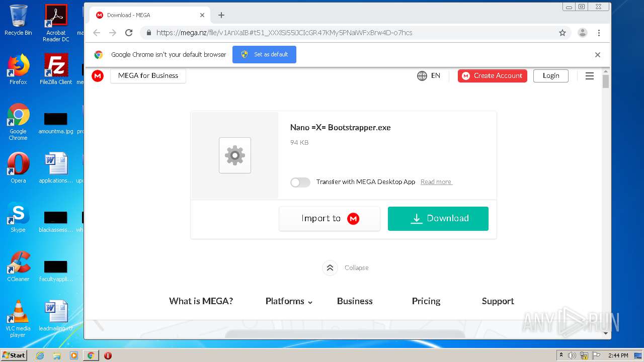The height and width of the screenshot is (362, 644).
Task: Open the Chrome profile avatar
Action: click(583, 33)
